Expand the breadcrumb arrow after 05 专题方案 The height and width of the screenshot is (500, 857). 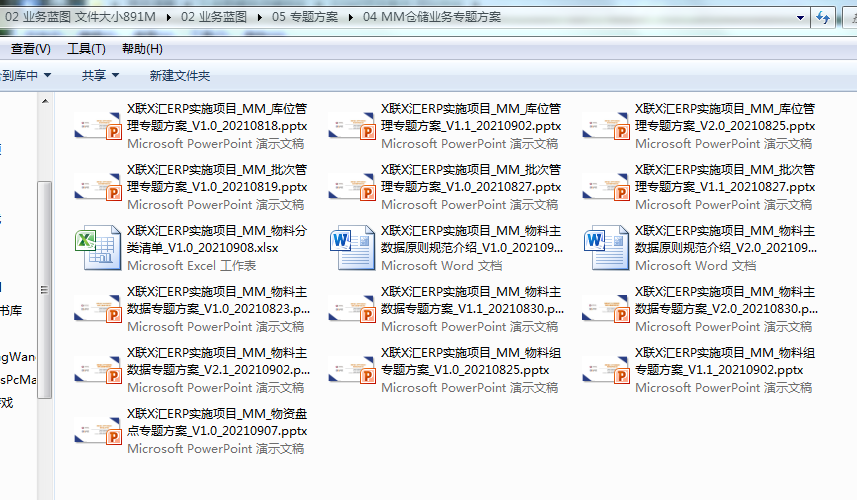point(352,18)
